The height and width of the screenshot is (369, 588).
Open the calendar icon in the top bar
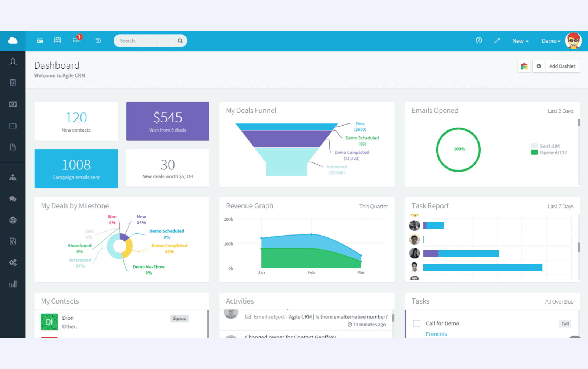(57, 40)
